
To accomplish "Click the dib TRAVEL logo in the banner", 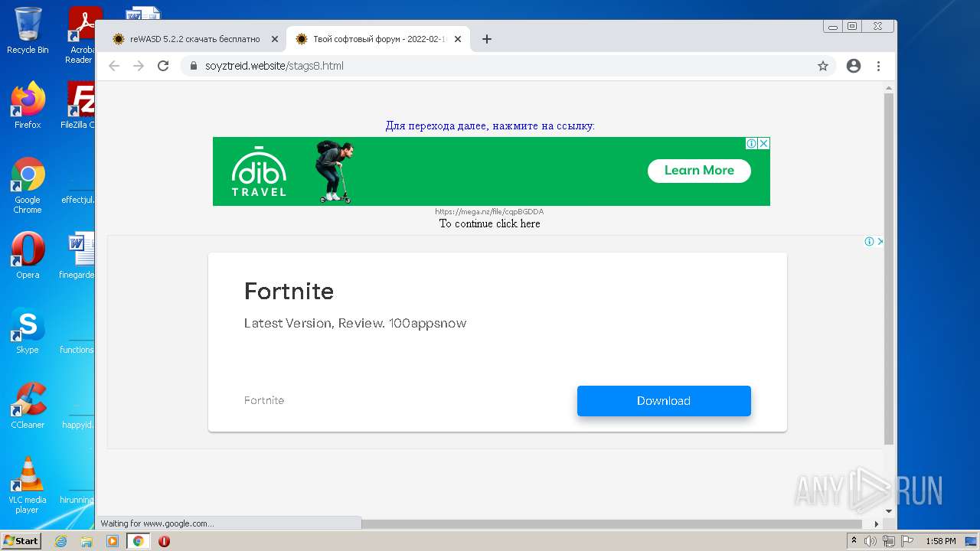I will coord(259,171).
